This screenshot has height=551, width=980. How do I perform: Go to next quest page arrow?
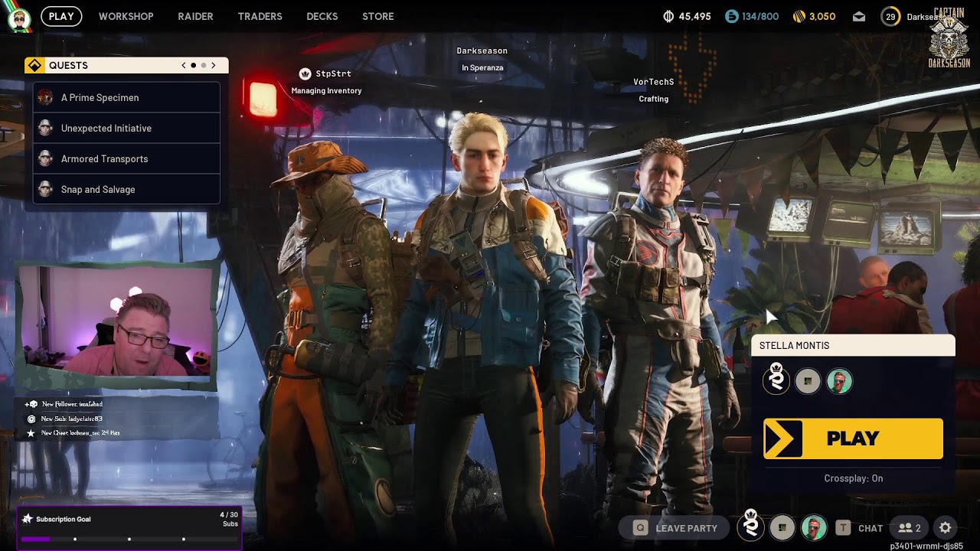coord(213,65)
